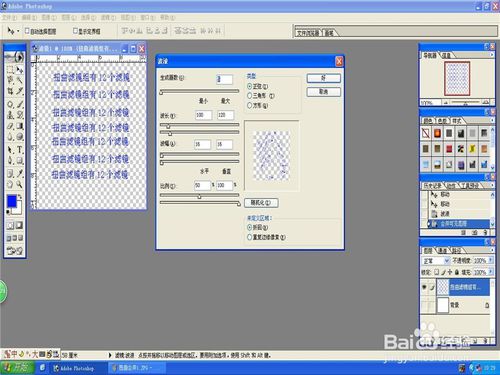Viewport: 500px width, 375px height.
Task: Click the 随机化 (Randomize) button
Action: (x=261, y=202)
